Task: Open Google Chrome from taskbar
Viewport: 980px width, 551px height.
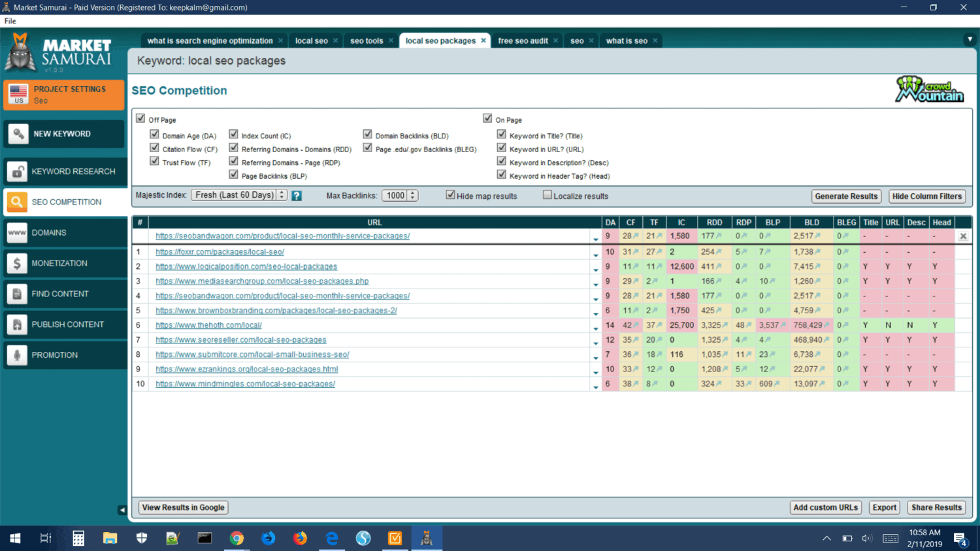Action: pyautogui.click(x=237, y=538)
